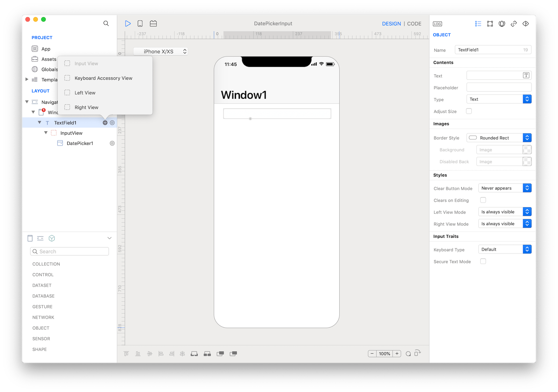Align objects to horizontal centers

182,354
